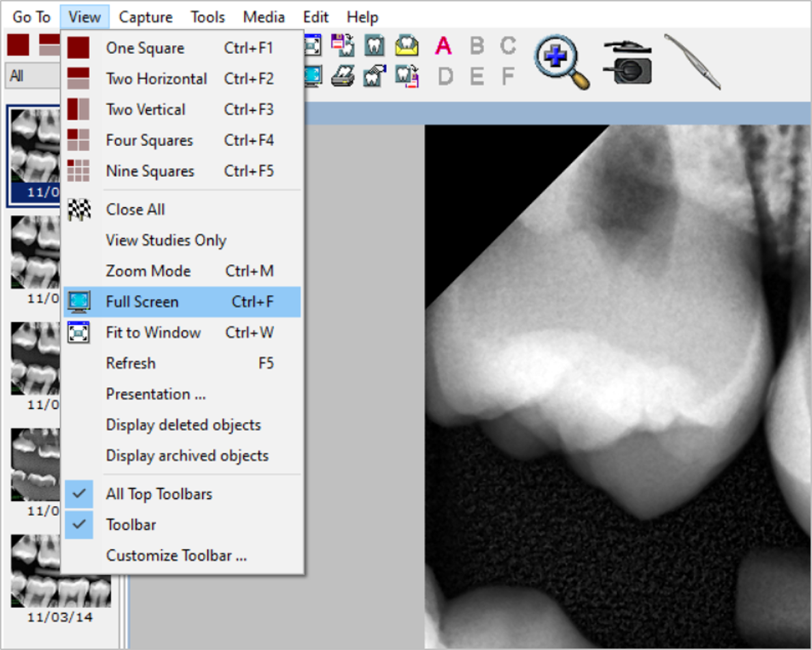The height and width of the screenshot is (650, 812).
Task: Select the gray letter F button
Action: click(508, 76)
